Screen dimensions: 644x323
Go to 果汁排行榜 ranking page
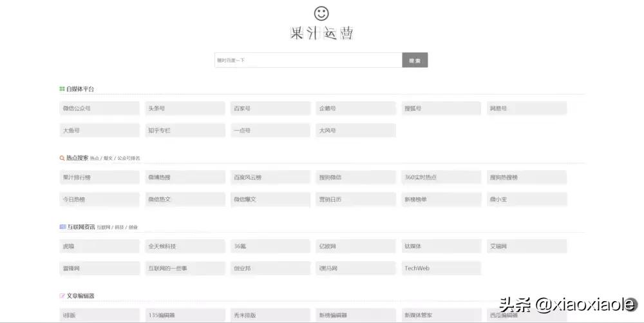point(99,177)
